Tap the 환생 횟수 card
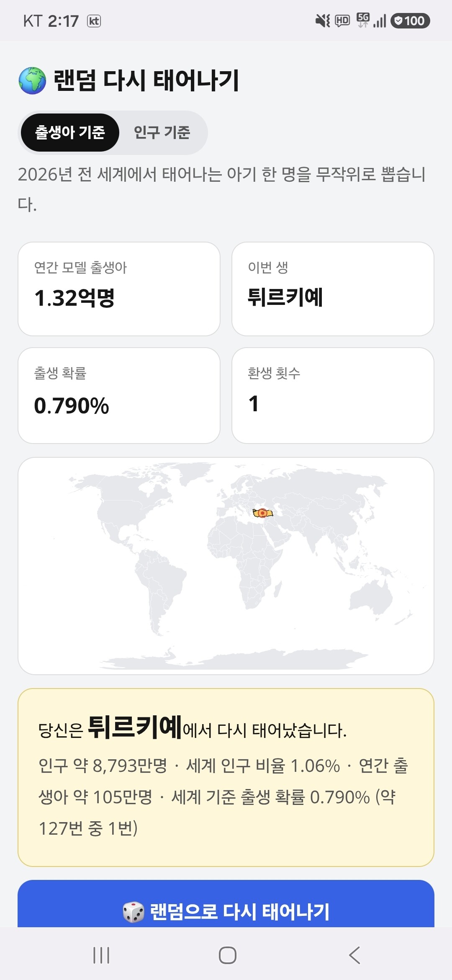The height and width of the screenshot is (980, 452). [x=333, y=395]
